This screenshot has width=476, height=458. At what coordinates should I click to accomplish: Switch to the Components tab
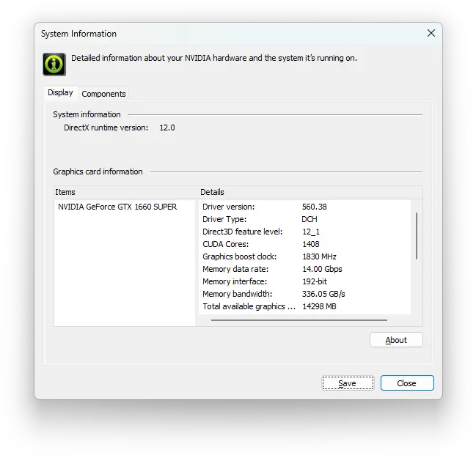[x=103, y=94]
